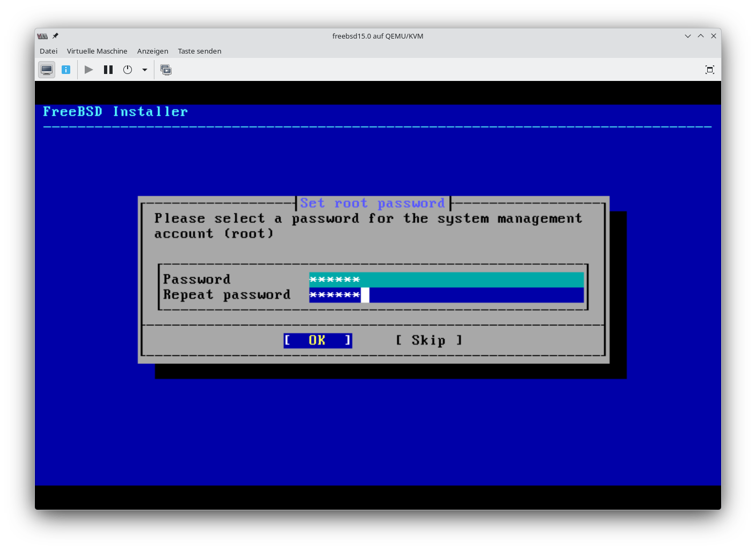Open virtual hardware details info icon
The image size is (756, 551).
tap(66, 70)
